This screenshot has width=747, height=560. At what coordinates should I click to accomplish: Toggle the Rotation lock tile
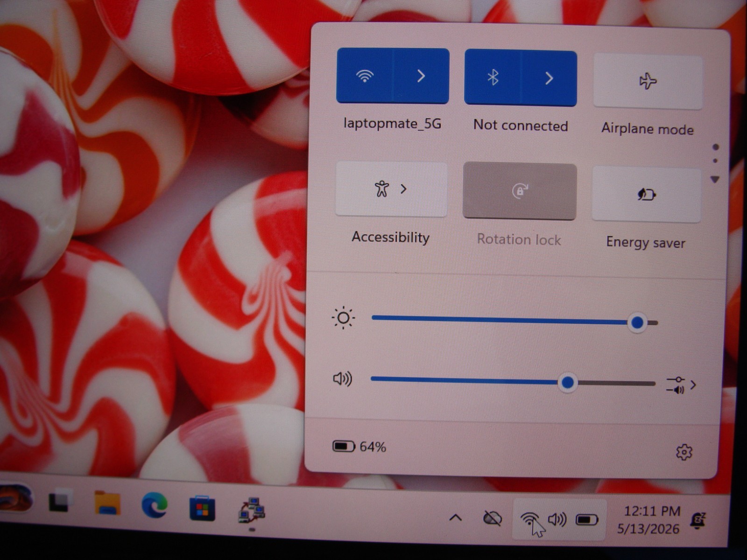[520, 191]
